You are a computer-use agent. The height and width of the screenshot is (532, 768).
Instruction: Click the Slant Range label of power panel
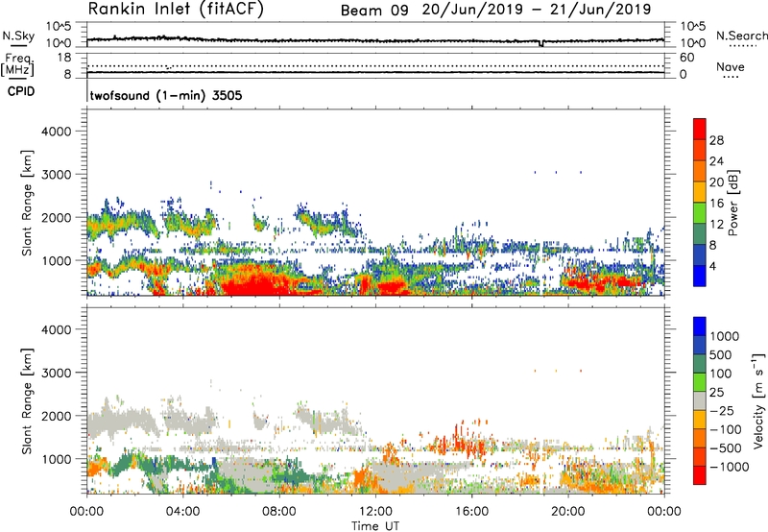pyautogui.click(x=27, y=203)
